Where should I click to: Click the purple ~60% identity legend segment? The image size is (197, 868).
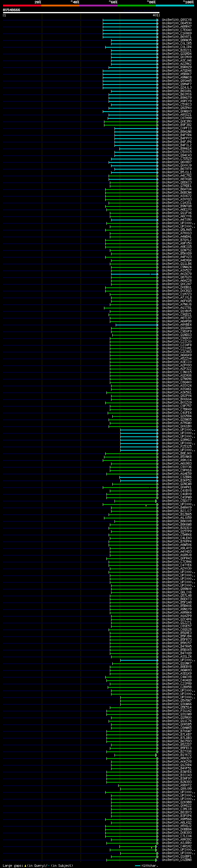99,6
